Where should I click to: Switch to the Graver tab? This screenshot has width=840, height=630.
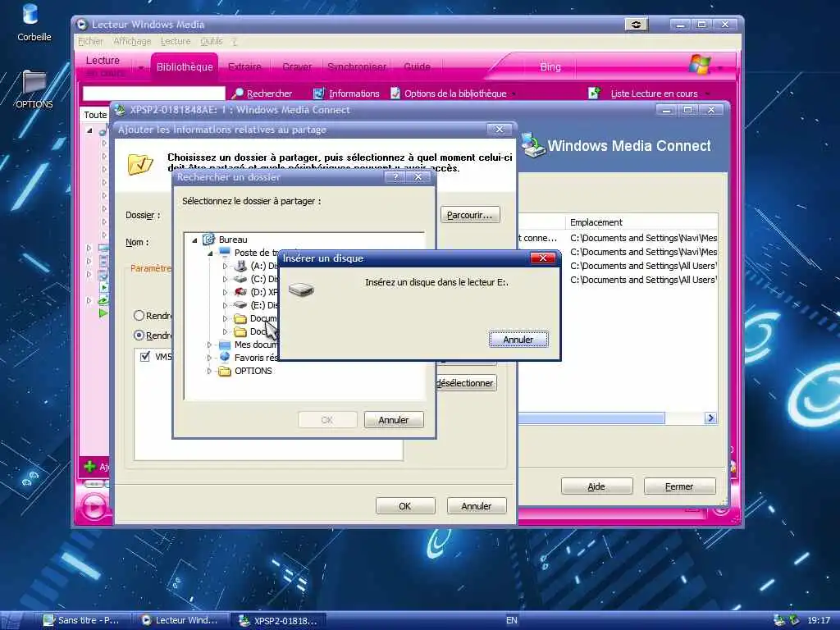(297, 67)
